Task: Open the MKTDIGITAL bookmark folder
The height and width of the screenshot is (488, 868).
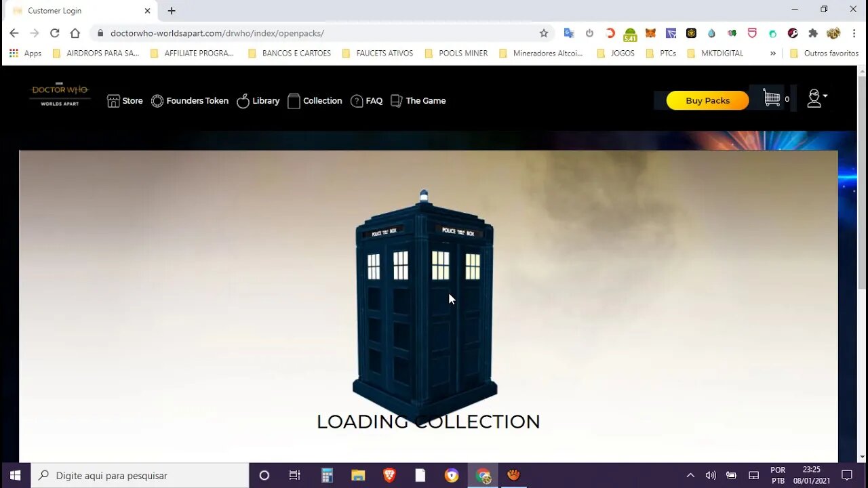Action: pyautogui.click(x=715, y=53)
